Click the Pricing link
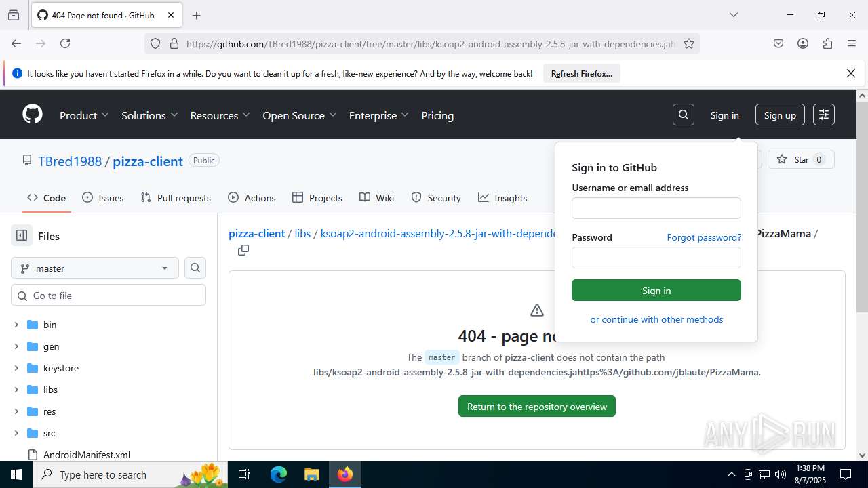The height and width of the screenshot is (488, 868). [437, 115]
